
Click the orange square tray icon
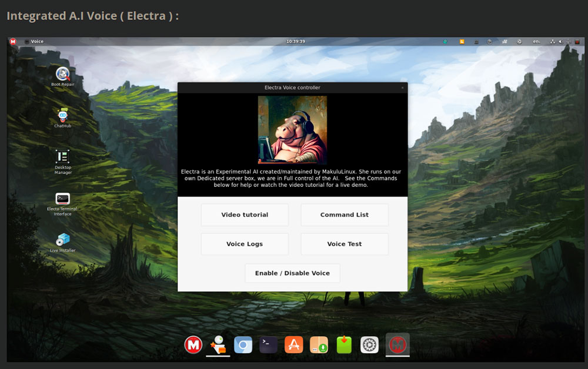[462, 42]
